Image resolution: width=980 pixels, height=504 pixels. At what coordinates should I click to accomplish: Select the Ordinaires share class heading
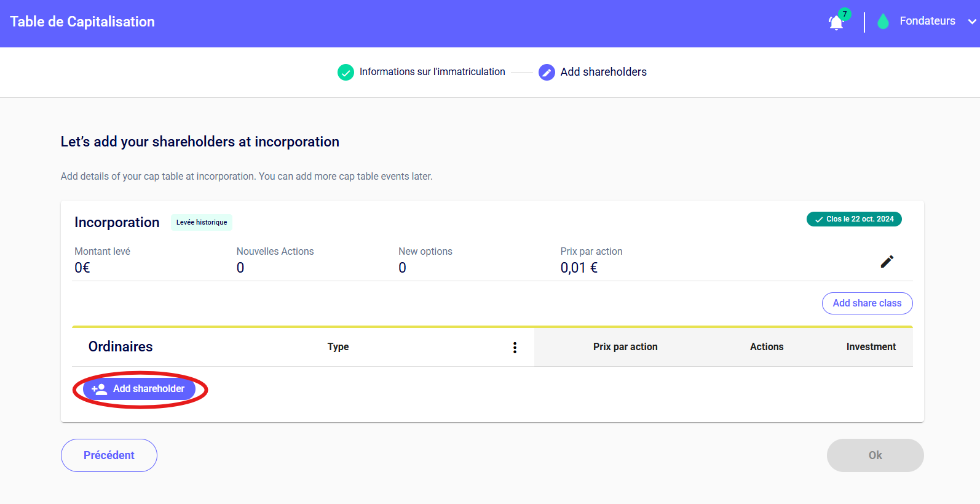click(121, 347)
